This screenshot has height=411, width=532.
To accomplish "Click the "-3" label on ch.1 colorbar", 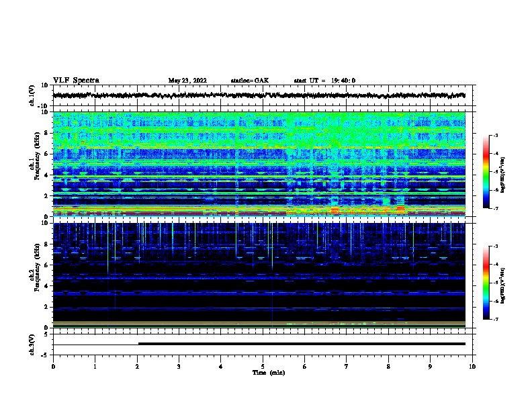I will coord(495,136).
